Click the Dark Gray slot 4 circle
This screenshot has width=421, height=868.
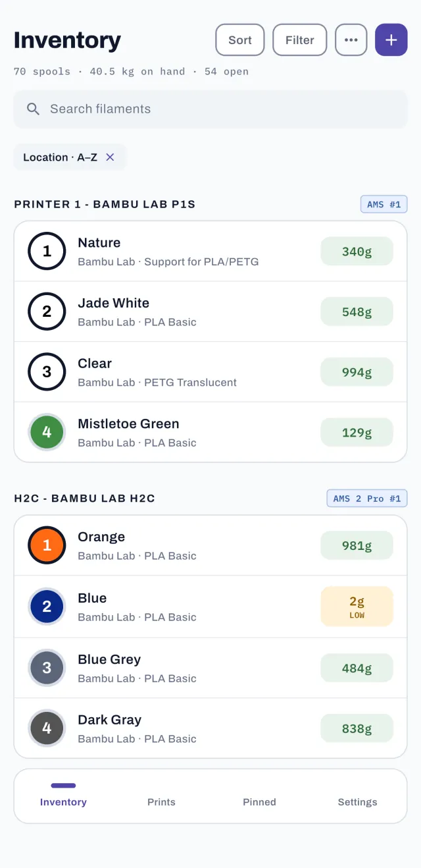point(47,728)
